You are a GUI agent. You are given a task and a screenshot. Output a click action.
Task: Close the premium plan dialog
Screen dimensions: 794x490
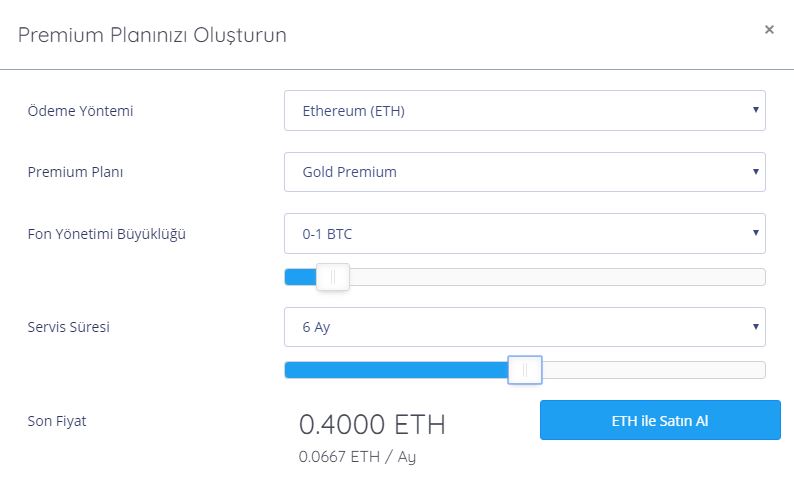coord(769,30)
